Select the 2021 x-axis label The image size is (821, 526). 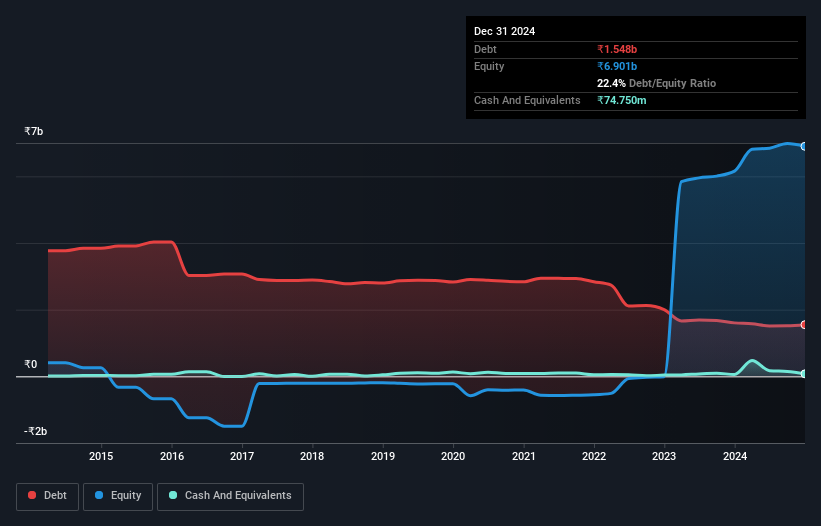pyautogui.click(x=524, y=456)
